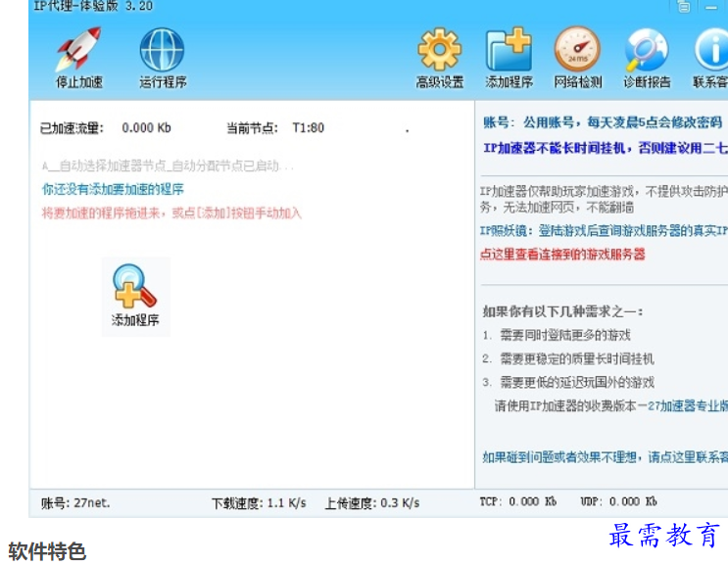Viewport: 728px width, 566px height.
Task: Click the title bar menu button beside minimize
Action: point(684,7)
